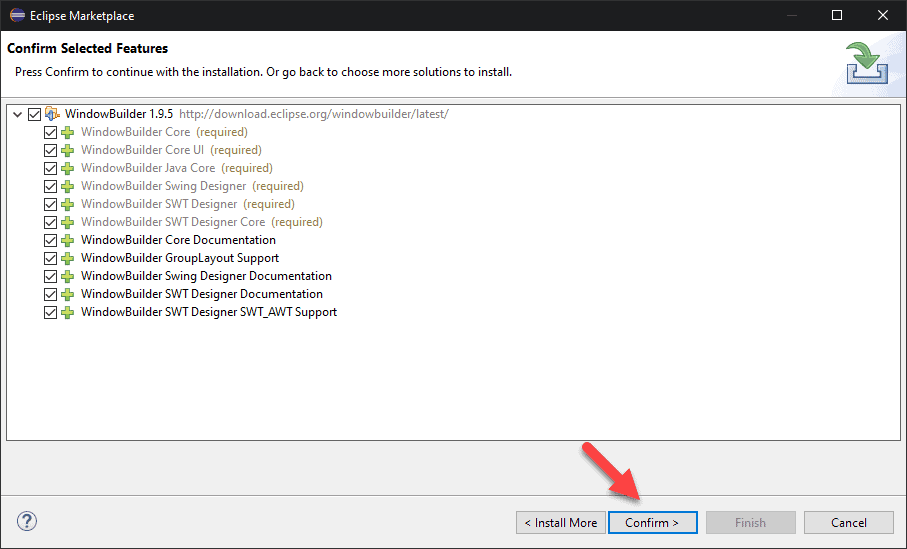Click plus icon beside SWT Designer Documentation
Image resolution: width=907 pixels, height=549 pixels.
[68, 294]
